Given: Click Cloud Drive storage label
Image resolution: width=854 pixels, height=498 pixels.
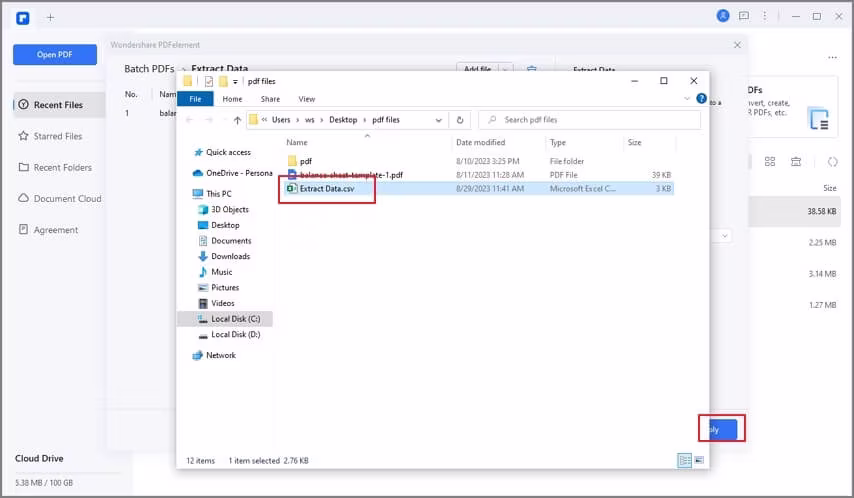Looking at the screenshot, I should pos(39,459).
